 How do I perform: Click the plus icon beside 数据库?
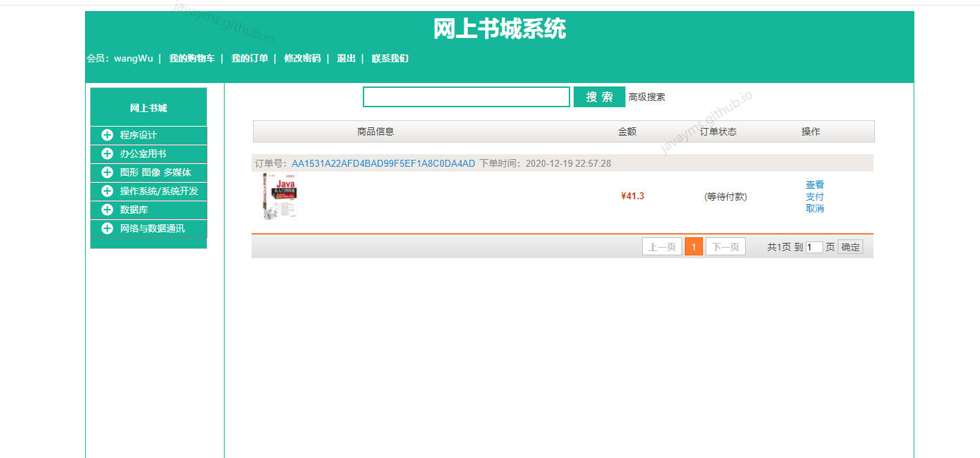[x=107, y=210]
